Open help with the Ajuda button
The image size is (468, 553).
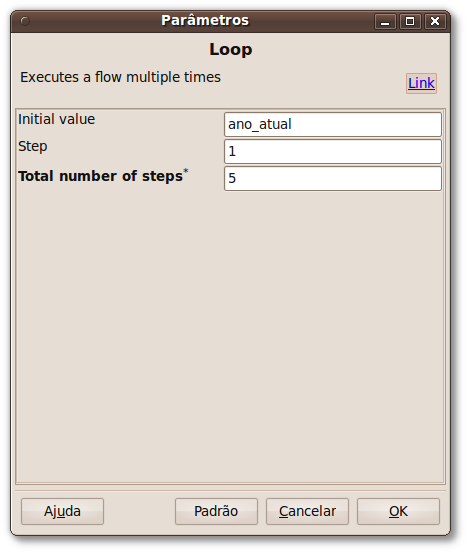coord(62,511)
